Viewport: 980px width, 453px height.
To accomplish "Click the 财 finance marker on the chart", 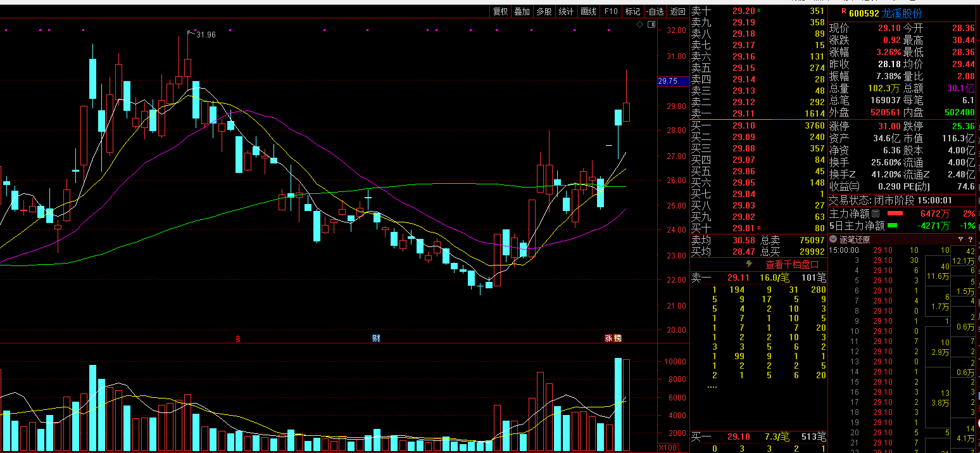I will pos(376,338).
